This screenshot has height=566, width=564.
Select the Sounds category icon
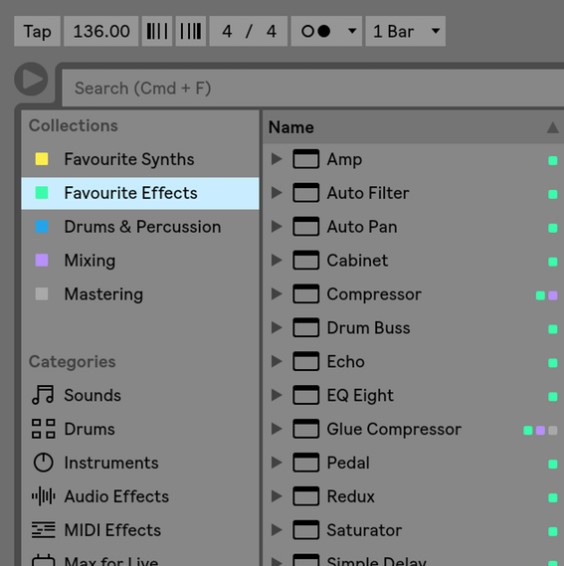pos(43,395)
